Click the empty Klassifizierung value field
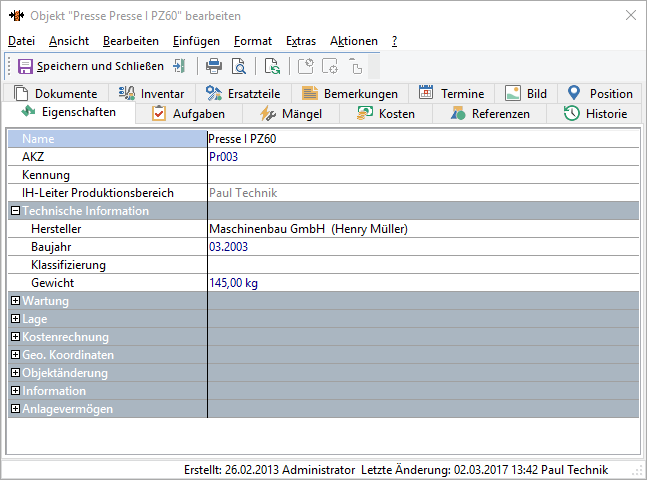647x480 pixels. click(423, 265)
